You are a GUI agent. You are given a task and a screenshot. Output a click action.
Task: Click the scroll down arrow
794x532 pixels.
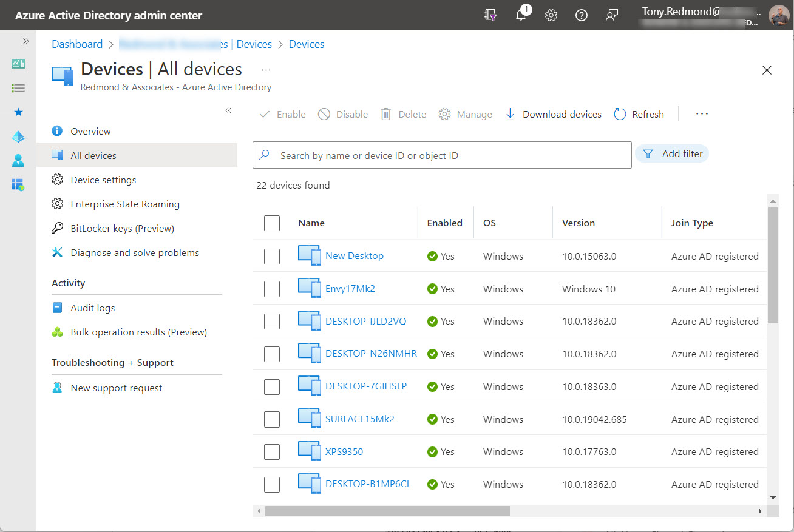tap(773, 497)
